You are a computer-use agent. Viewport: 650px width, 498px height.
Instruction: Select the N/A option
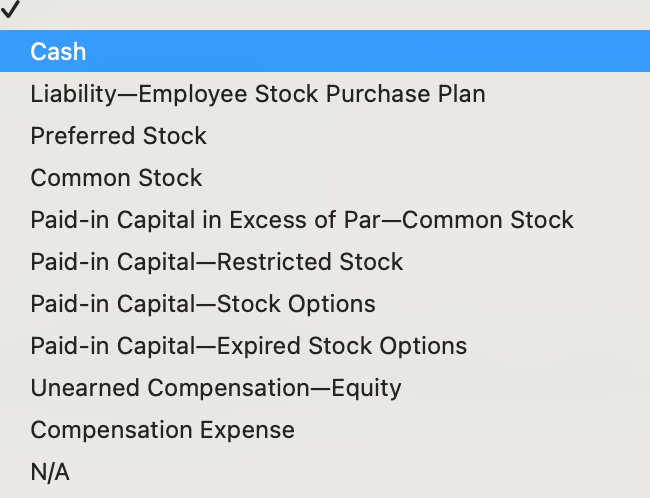50,472
